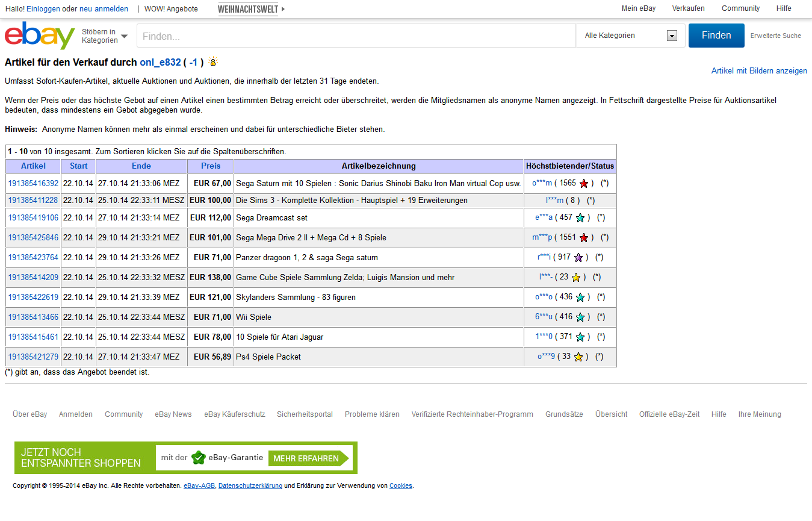Screen dimensions: 812x521
Task: Open item 191385413466
Action: (33, 317)
